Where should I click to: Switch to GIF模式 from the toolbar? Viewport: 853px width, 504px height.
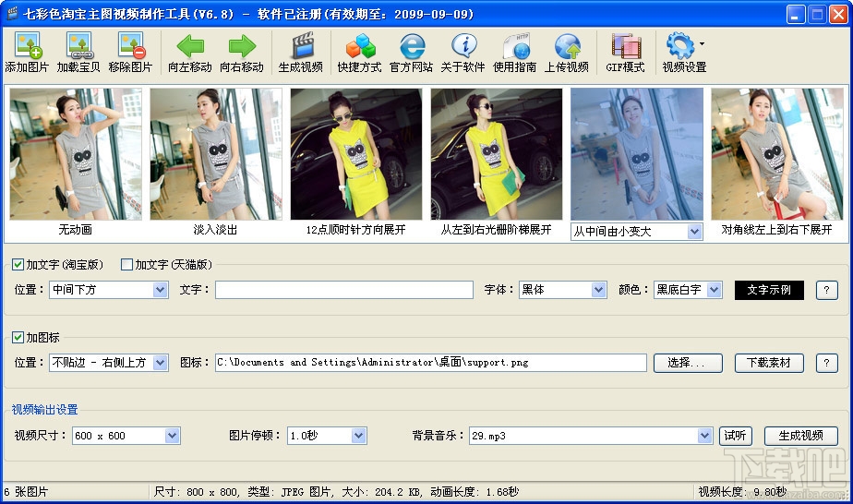[x=626, y=53]
